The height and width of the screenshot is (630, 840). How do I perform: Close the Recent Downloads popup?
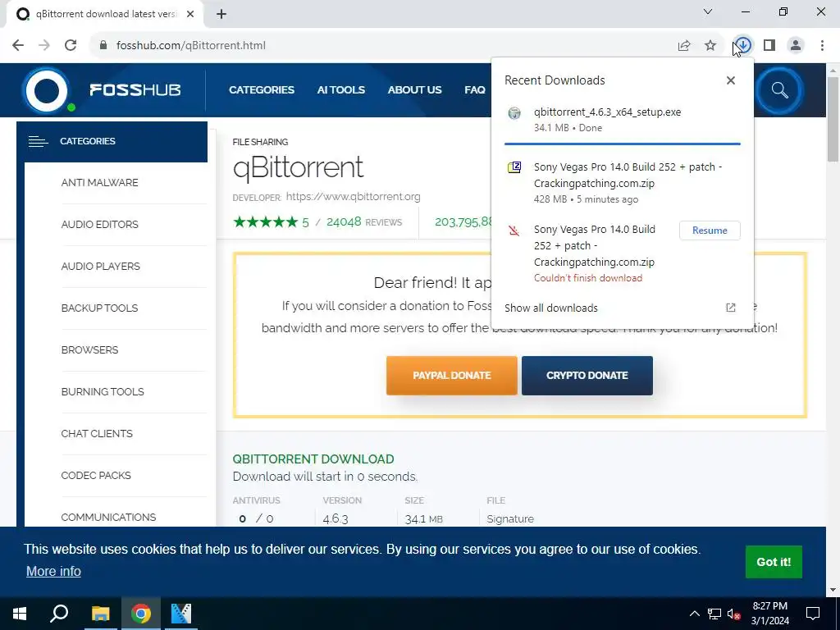click(x=731, y=80)
